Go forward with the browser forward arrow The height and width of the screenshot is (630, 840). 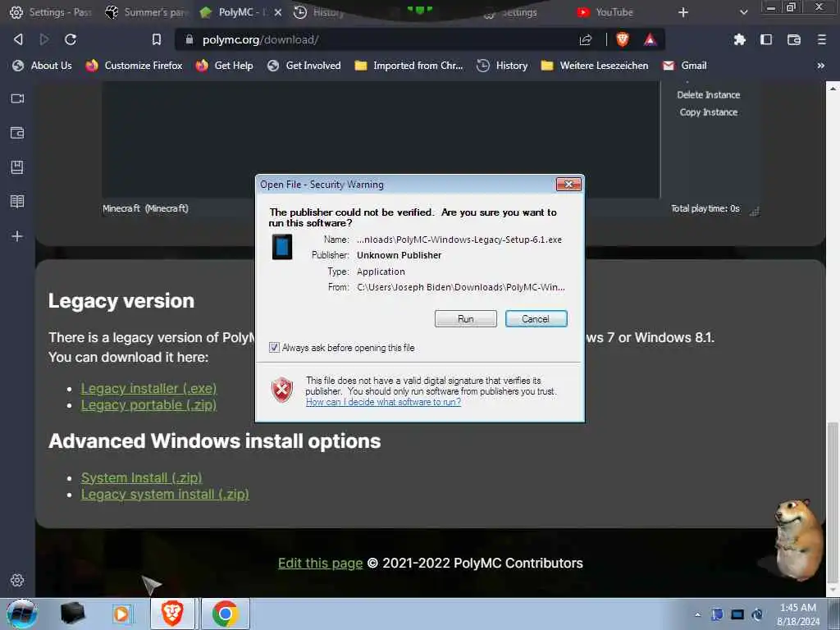click(44, 39)
